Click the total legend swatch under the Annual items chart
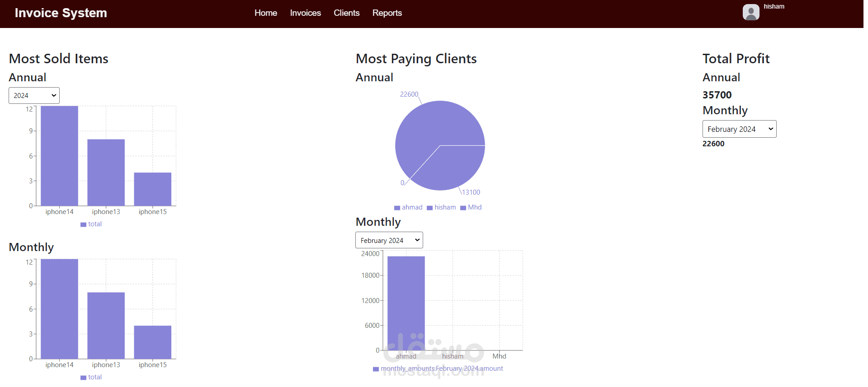Image resolution: width=868 pixels, height=387 pixels. 83,224
